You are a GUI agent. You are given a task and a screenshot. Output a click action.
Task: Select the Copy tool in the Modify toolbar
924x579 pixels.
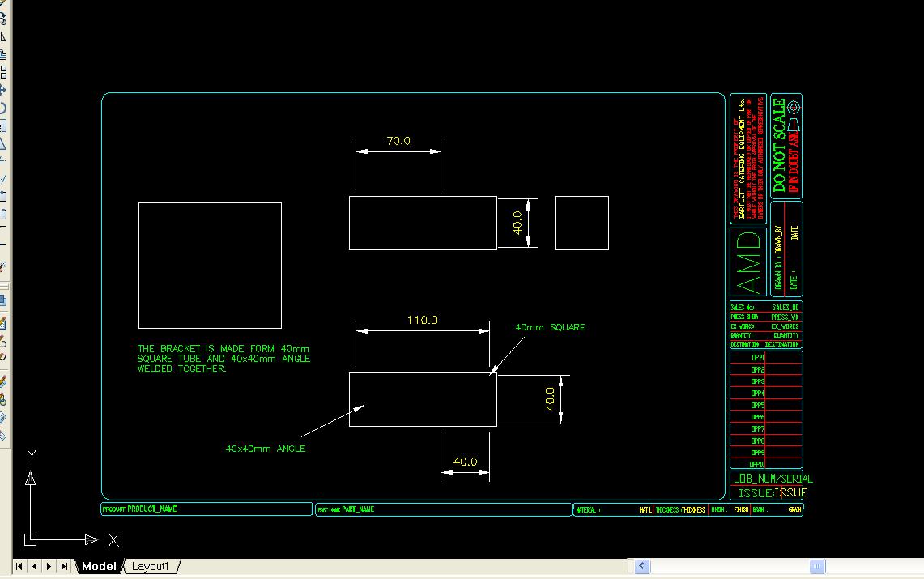(x=3, y=19)
